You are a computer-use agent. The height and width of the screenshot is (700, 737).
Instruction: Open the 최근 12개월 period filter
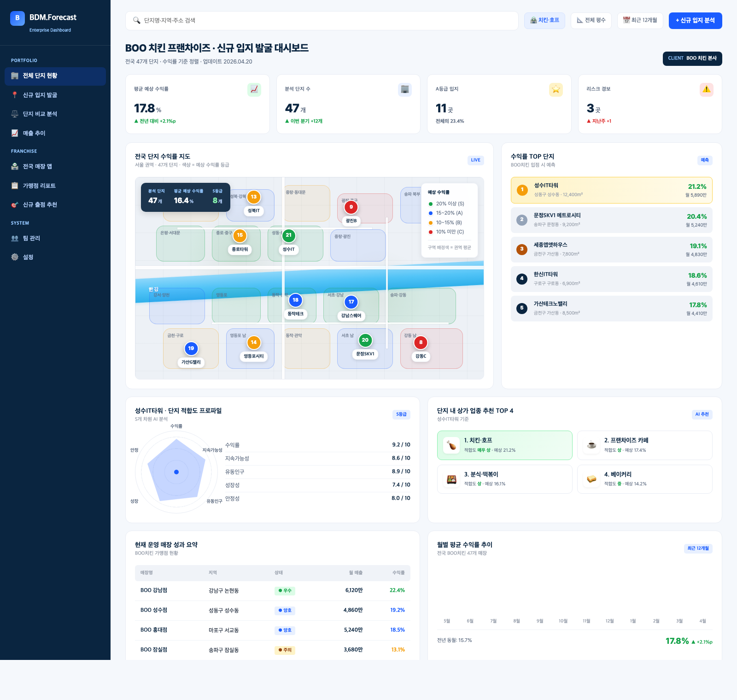click(x=640, y=20)
